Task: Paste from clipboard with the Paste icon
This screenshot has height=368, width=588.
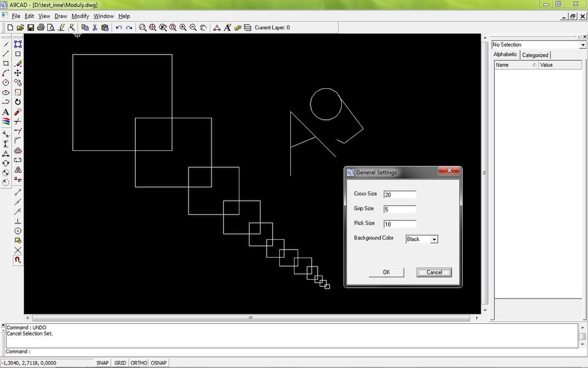Action: [105, 28]
